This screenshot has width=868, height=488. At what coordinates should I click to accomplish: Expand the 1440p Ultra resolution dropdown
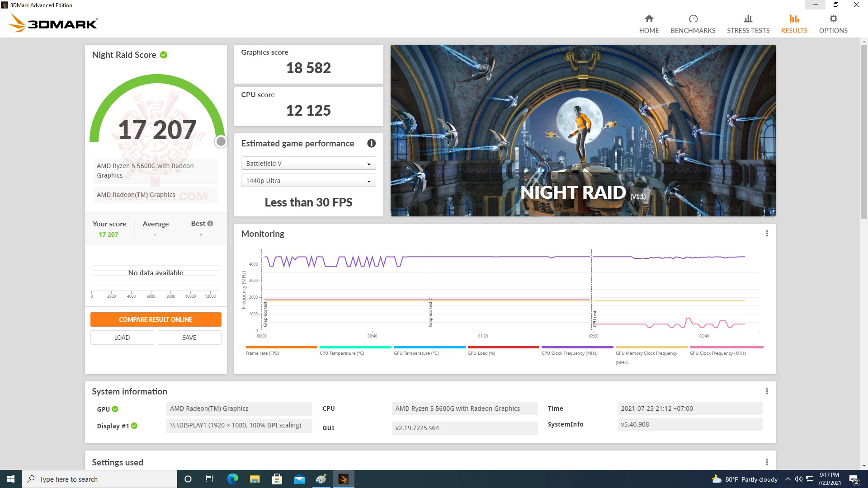(308, 181)
